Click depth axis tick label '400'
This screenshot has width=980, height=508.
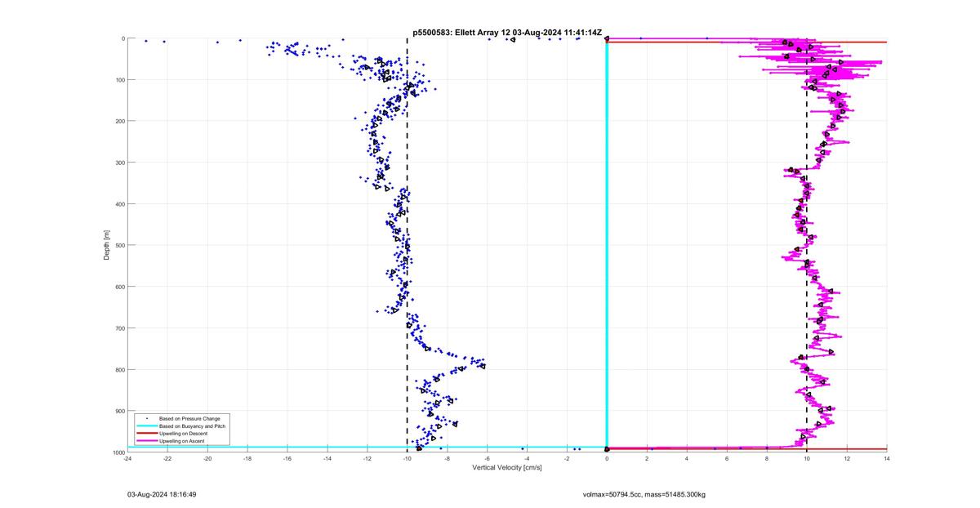point(118,204)
